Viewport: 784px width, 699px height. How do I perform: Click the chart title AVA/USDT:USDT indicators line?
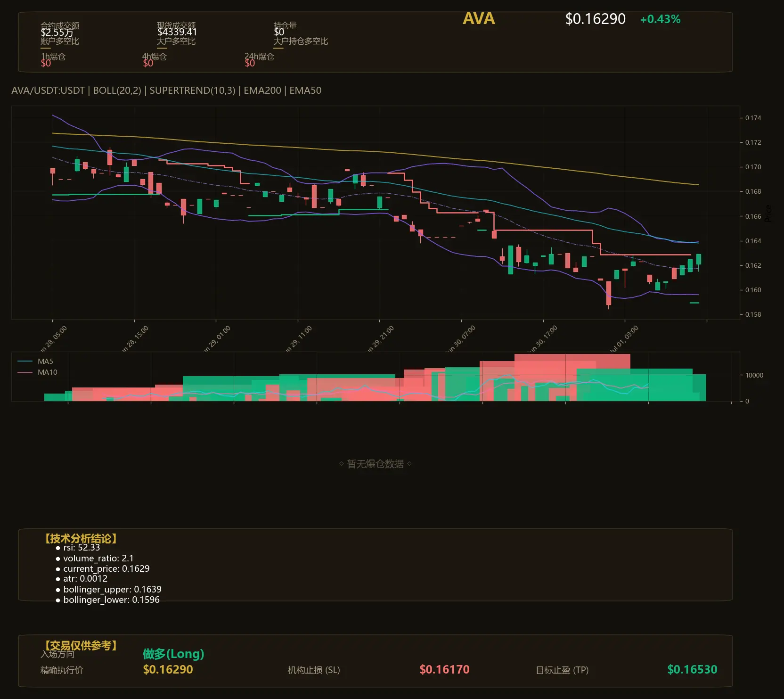[166, 90]
